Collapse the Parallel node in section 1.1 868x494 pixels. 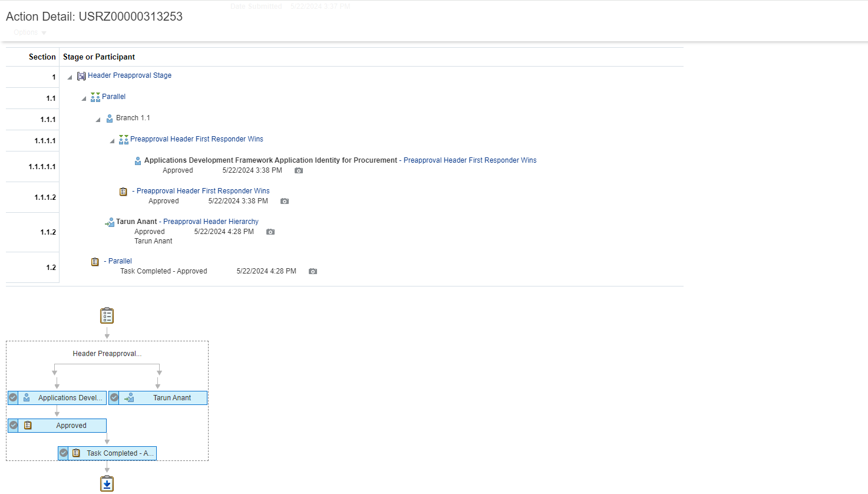click(84, 97)
